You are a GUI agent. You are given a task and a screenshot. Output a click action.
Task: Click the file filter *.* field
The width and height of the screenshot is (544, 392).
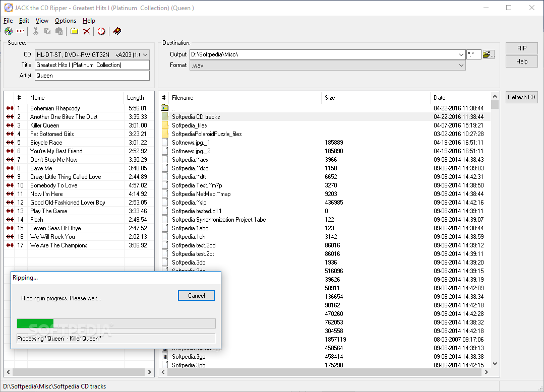pyautogui.click(x=473, y=54)
